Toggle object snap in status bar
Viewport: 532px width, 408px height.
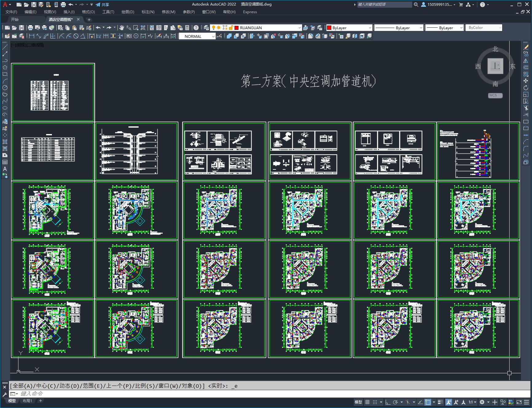click(428, 402)
